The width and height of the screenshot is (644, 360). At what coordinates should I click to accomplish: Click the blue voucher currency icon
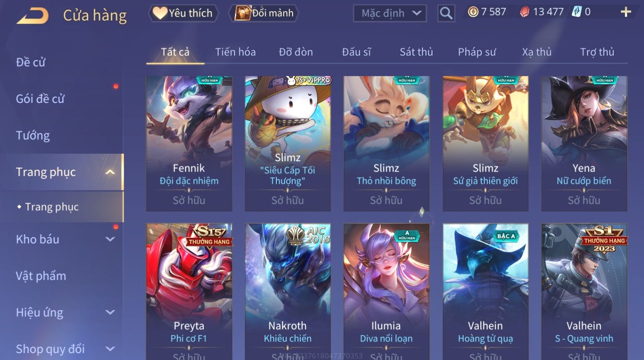[x=577, y=12]
